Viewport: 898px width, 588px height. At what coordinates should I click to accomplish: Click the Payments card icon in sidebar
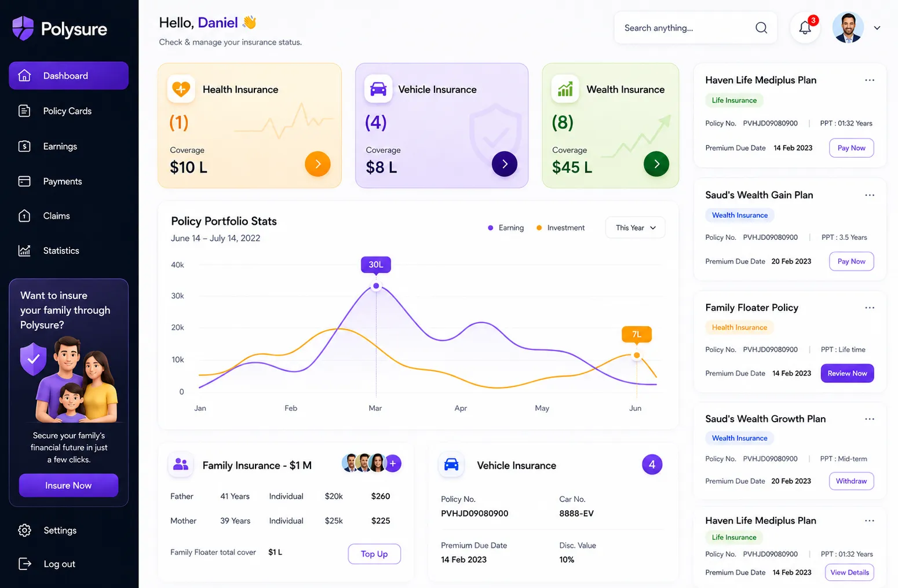pos(24,181)
